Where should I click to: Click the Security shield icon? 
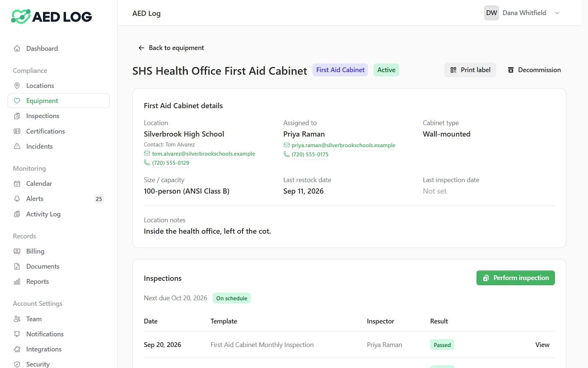[x=17, y=364]
